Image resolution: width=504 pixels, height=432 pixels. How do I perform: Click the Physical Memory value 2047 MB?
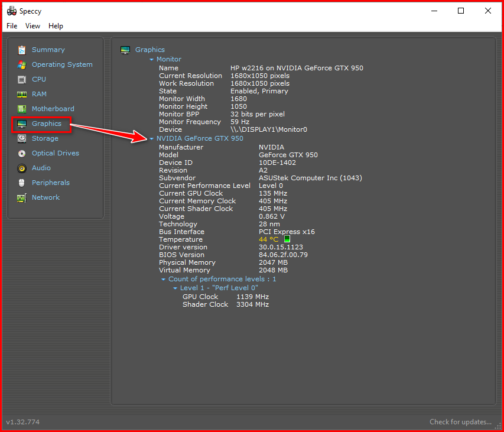pyautogui.click(x=273, y=262)
